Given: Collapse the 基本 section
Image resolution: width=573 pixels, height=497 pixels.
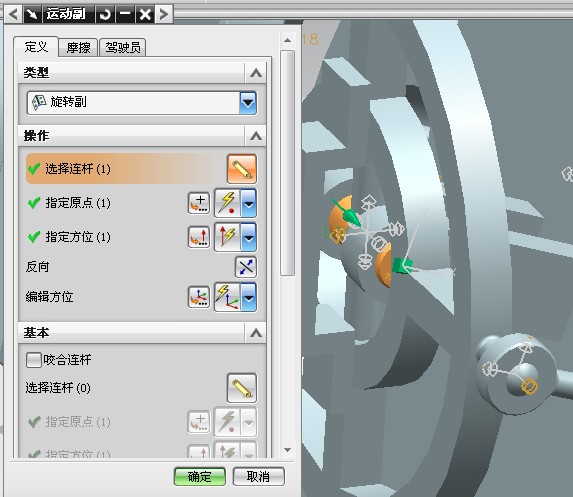Looking at the screenshot, I should (256, 333).
